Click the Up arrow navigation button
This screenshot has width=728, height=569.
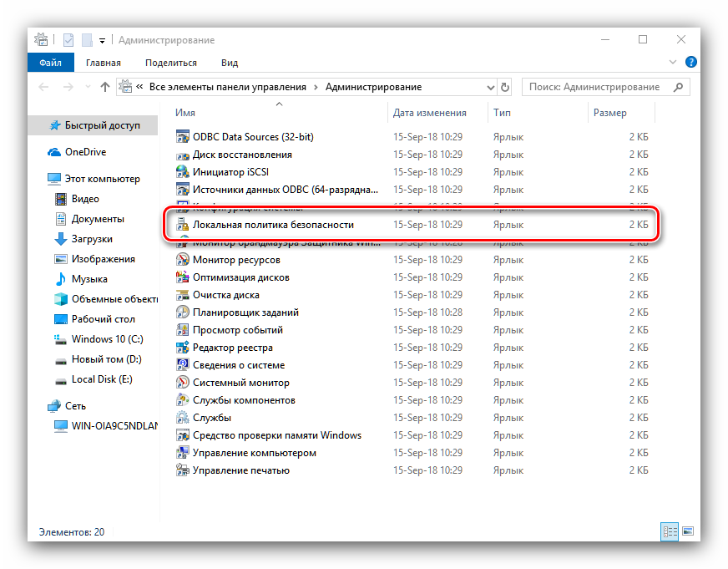[105, 87]
